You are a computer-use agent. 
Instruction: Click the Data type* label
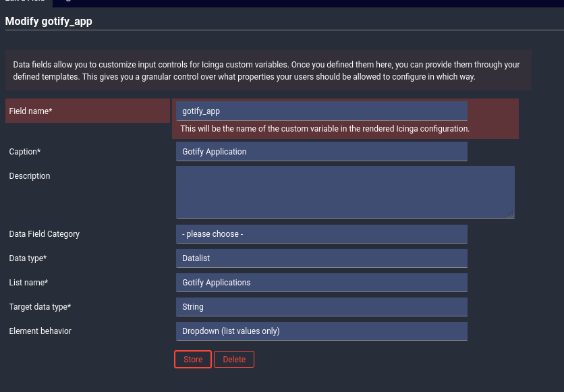point(28,258)
